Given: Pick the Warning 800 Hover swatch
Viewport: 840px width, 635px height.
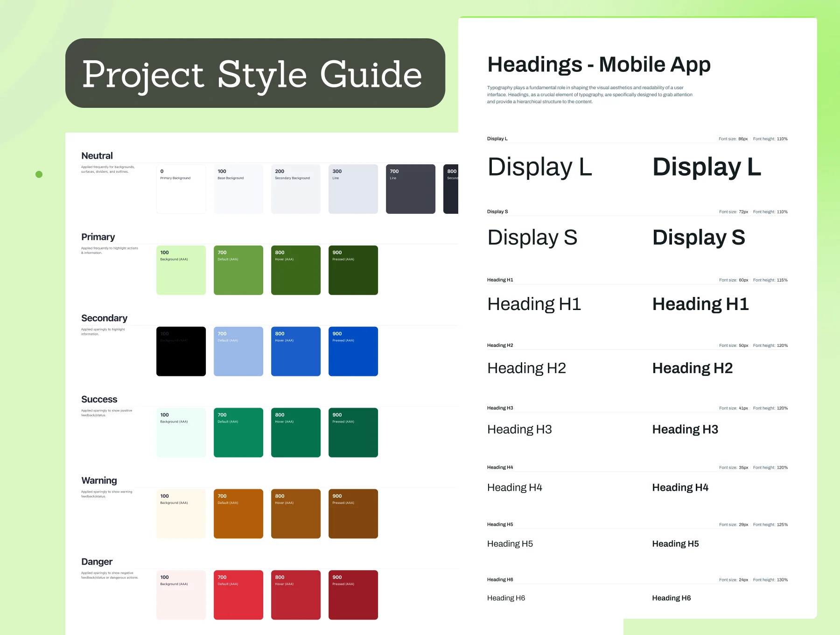Looking at the screenshot, I should click(296, 514).
